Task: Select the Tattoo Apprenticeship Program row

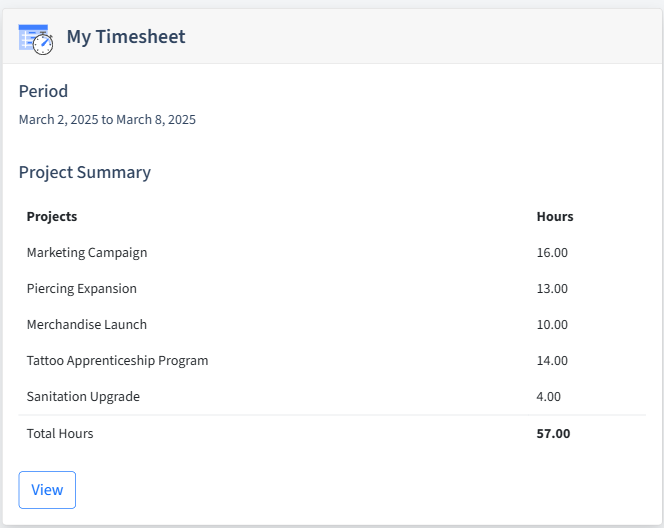Action: 332,360
